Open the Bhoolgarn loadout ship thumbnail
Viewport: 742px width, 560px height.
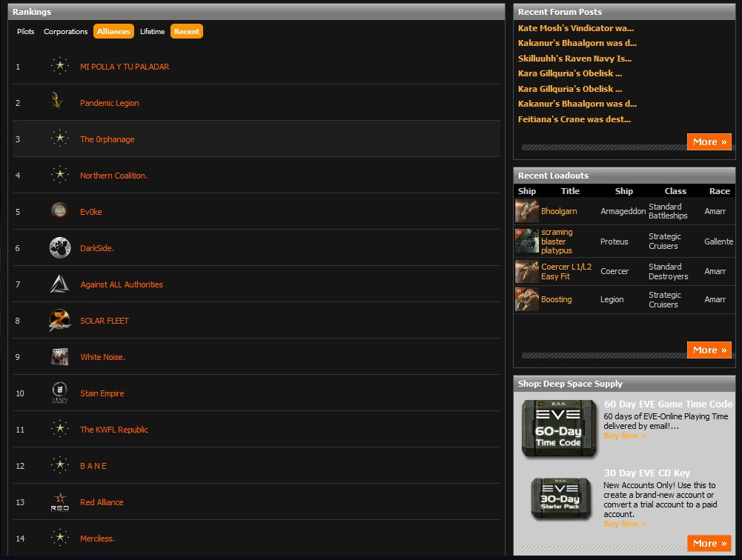click(527, 211)
